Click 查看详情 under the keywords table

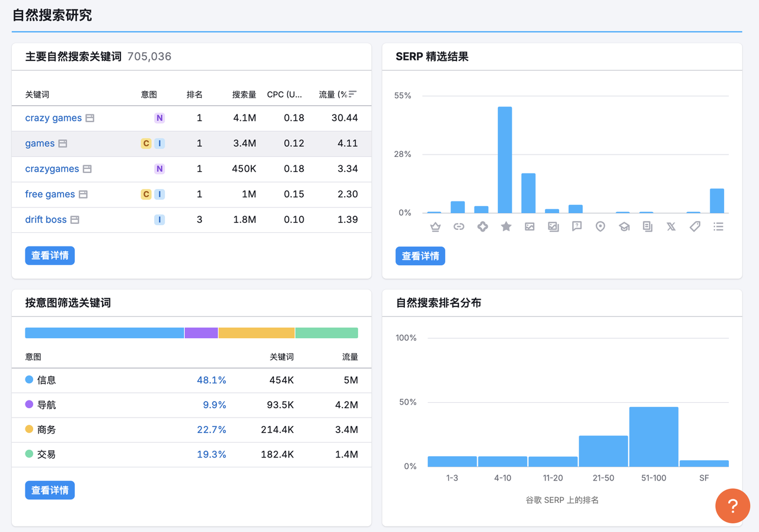(x=50, y=255)
